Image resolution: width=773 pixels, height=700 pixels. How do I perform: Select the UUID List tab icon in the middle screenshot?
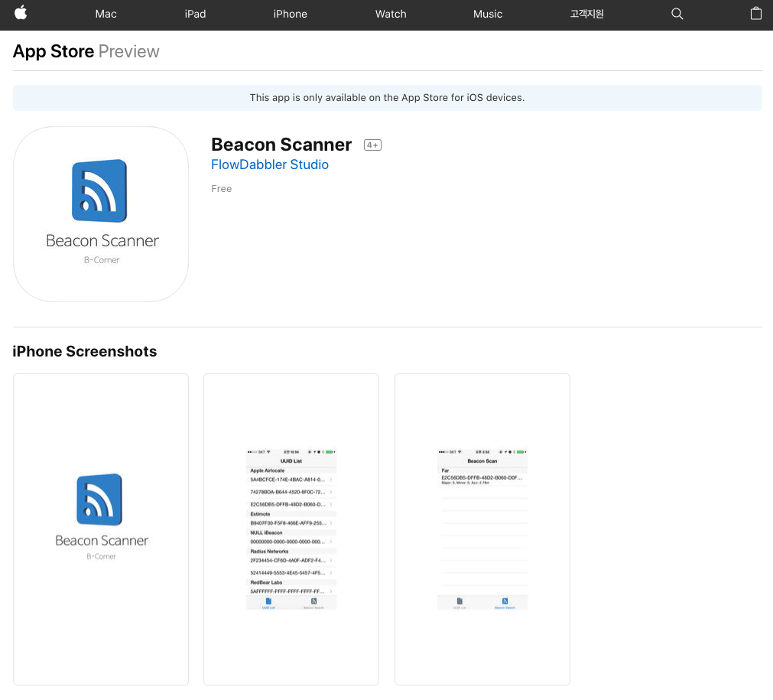(268, 600)
